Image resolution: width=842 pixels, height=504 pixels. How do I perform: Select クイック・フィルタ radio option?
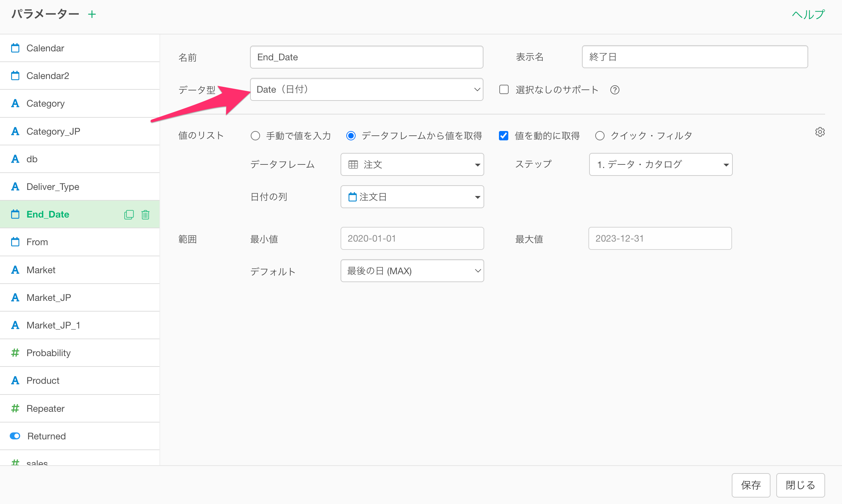coord(600,136)
